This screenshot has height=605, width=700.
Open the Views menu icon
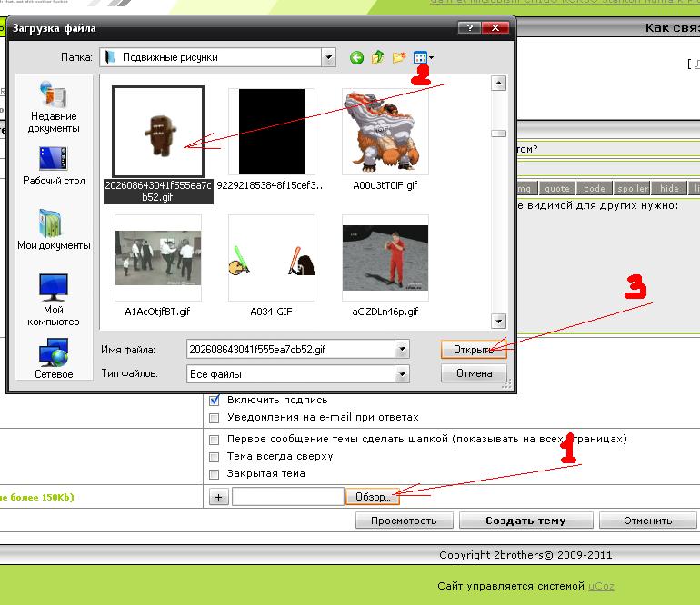pyautogui.click(x=423, y=58)
